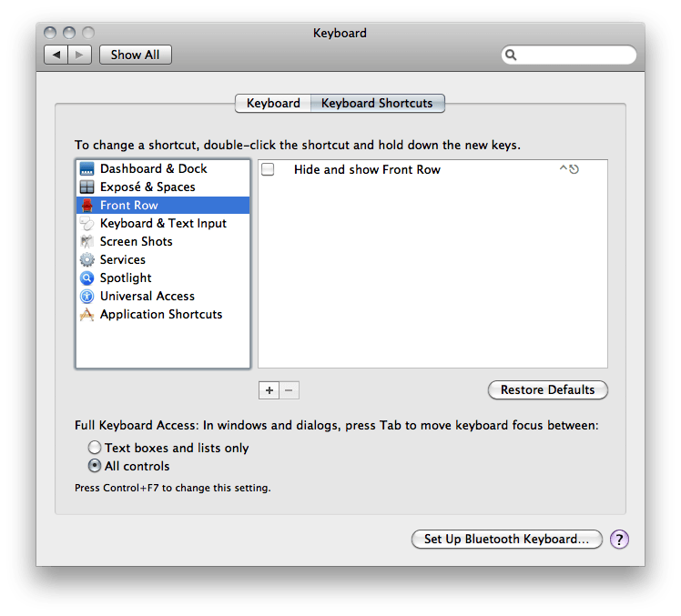This screenshot has height=616, width=681.
Task: Open the purple help question mark
Action: [x=619, y=540]
